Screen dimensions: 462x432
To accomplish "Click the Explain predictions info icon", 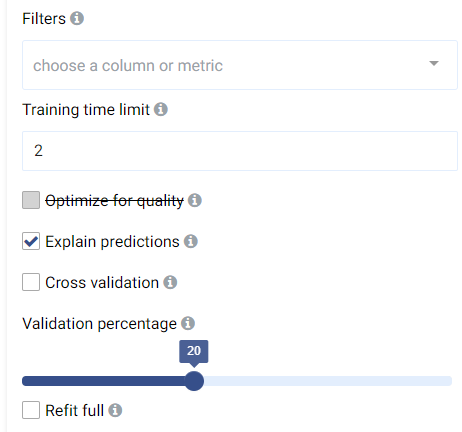I will point(191,241).
